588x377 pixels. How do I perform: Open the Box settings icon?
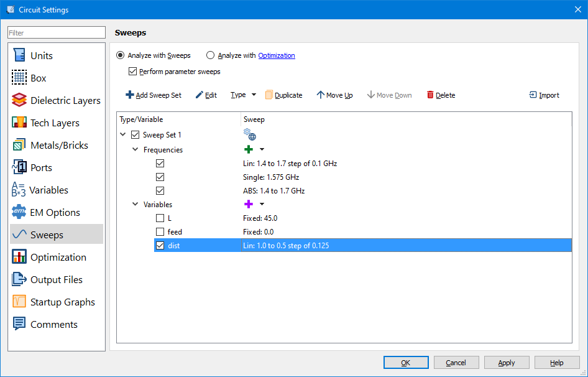pos(19,78)
